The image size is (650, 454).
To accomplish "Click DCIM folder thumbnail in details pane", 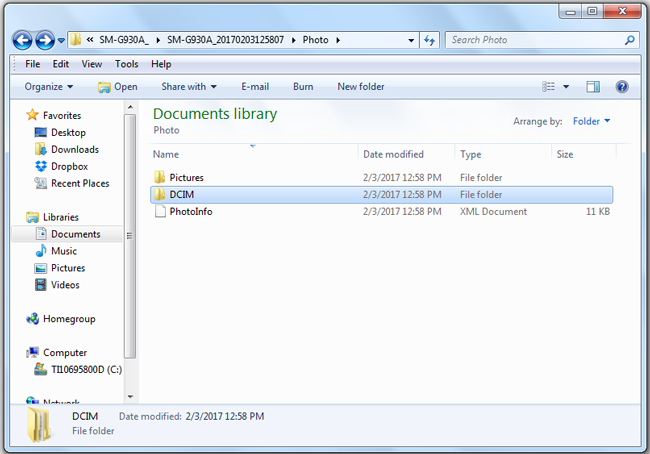I will coord(39,425).
